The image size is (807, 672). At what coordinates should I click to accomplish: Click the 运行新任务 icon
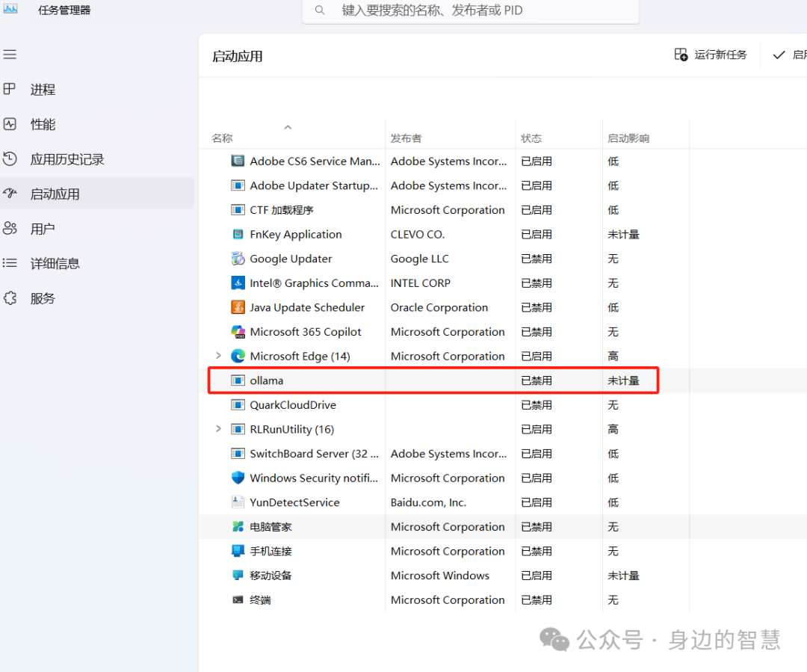tap(681, 55)
